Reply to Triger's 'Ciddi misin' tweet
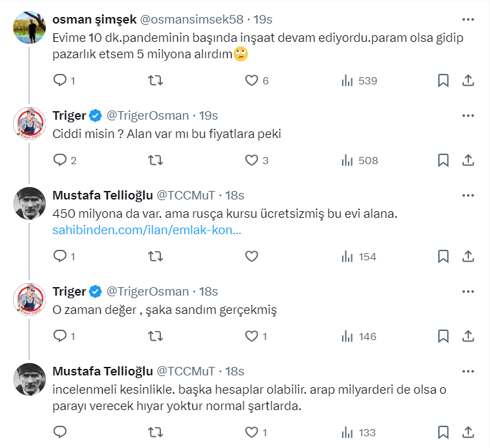This screenshot has height=448, width=490. pyautogui.click(x=60, y=160)
